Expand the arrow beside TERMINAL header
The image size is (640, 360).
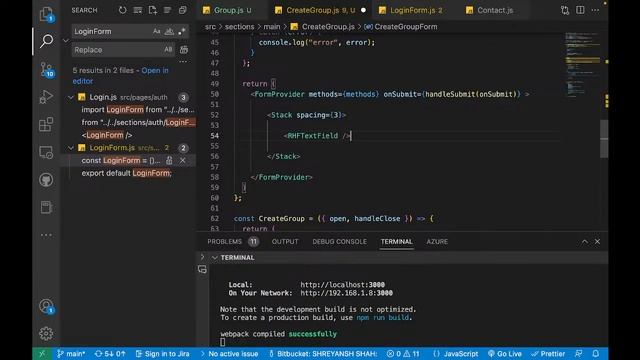click(x=202, y=257)
